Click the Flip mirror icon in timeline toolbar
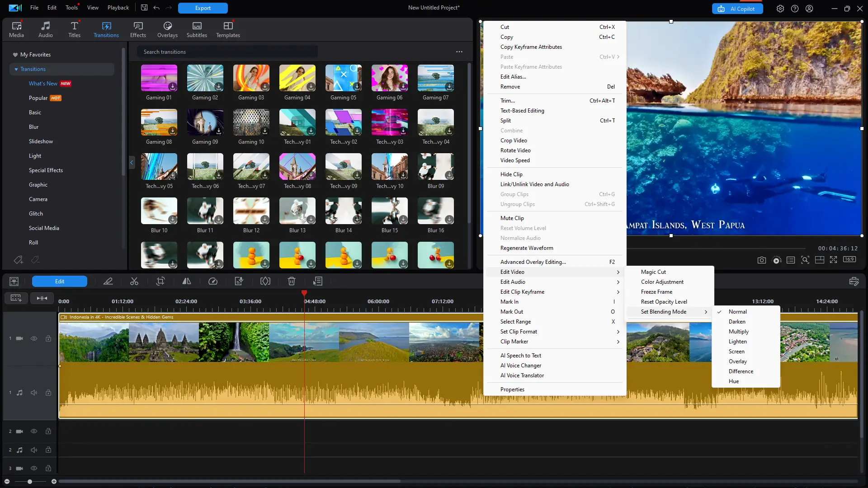 pos(187,282)
